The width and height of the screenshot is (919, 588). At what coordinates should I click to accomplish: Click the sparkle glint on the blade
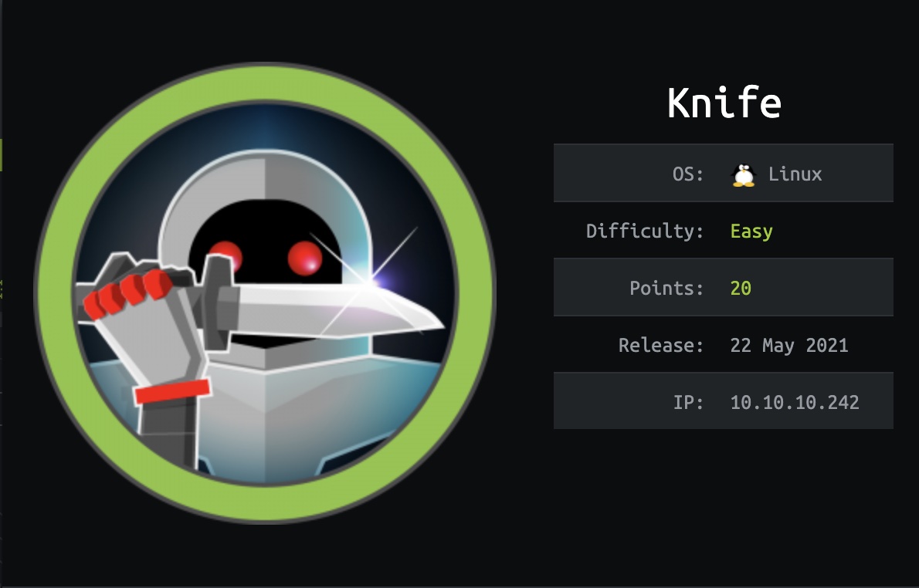tap(371, 282)
